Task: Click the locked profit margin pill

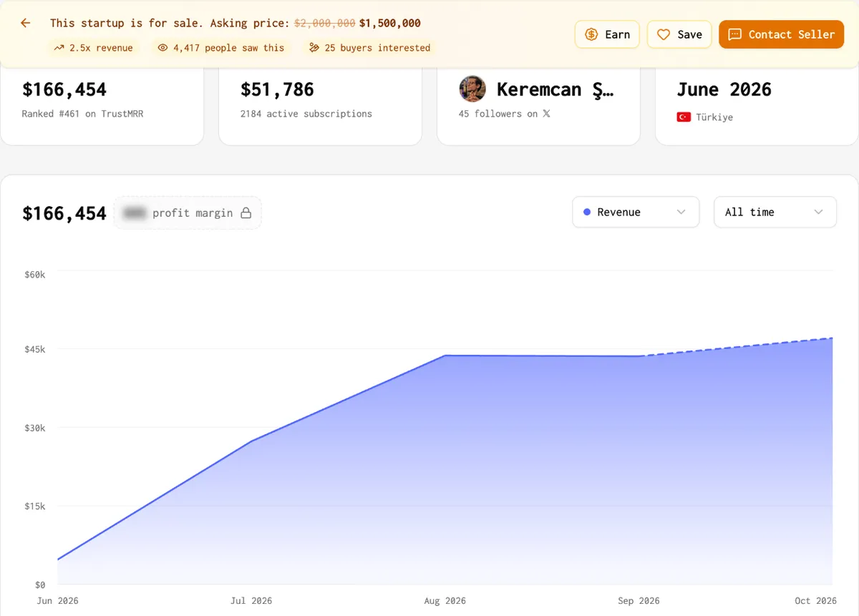Action: point(188,213)
